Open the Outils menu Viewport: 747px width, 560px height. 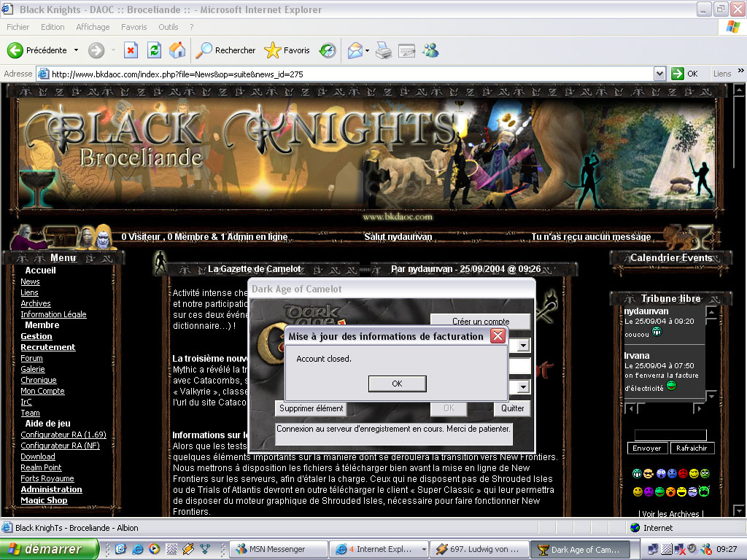pyautogui.click(x=169, y=27)
